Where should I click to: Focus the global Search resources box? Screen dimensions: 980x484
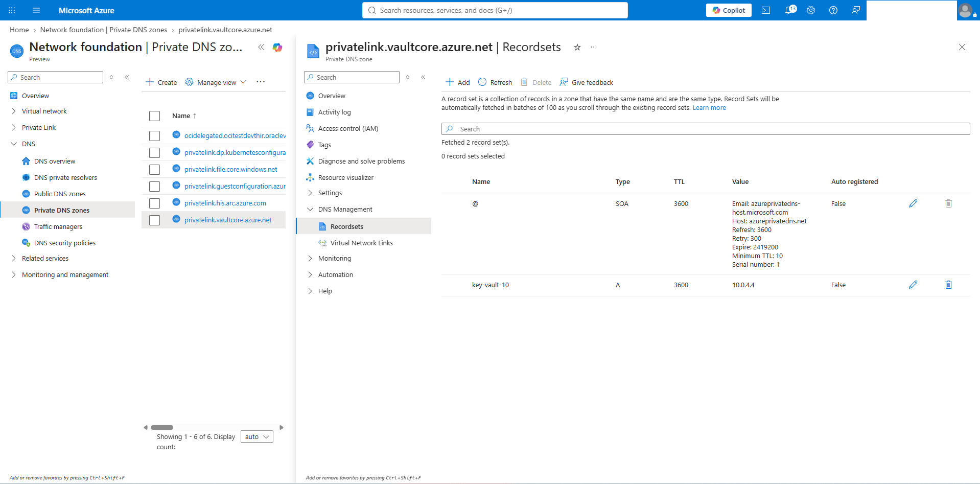point(495,10)
